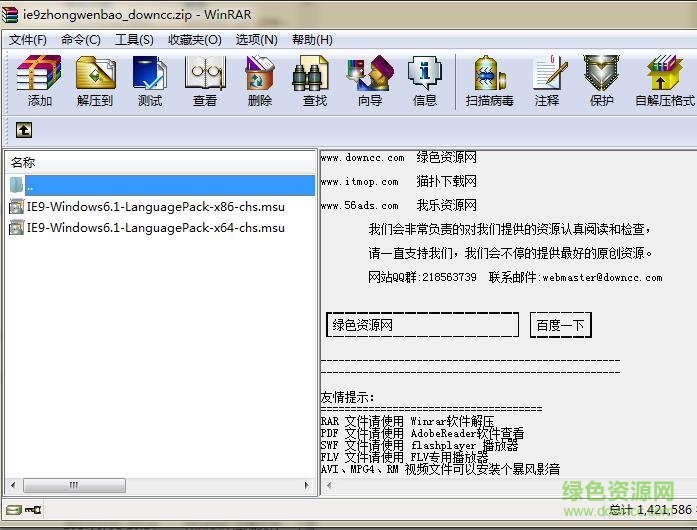Click the file list scrollbar left arrow

click(13, 485)
